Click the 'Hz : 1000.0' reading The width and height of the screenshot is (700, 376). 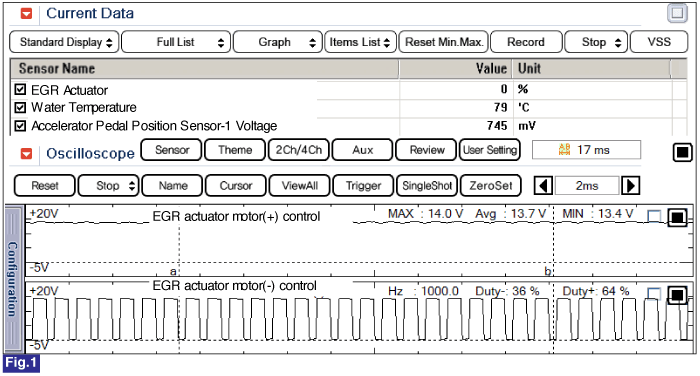[x=423, y=291]
